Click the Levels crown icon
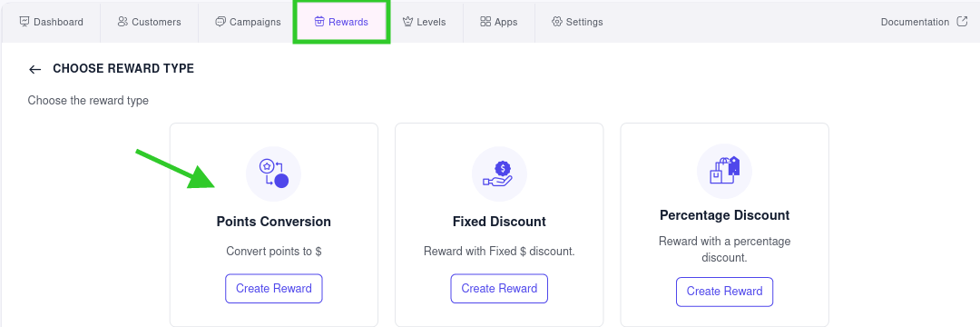980x327 pixels. coord(408,22)
